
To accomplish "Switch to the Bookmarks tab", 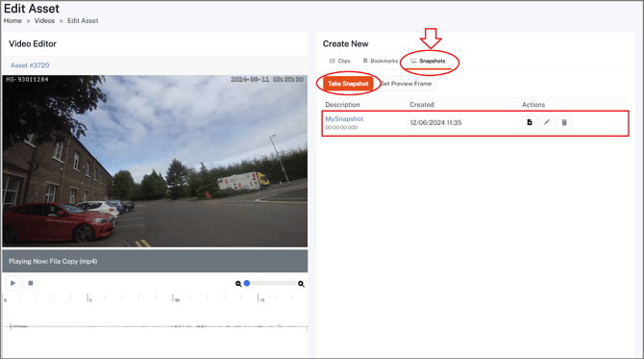I will (x=380, y=61).
